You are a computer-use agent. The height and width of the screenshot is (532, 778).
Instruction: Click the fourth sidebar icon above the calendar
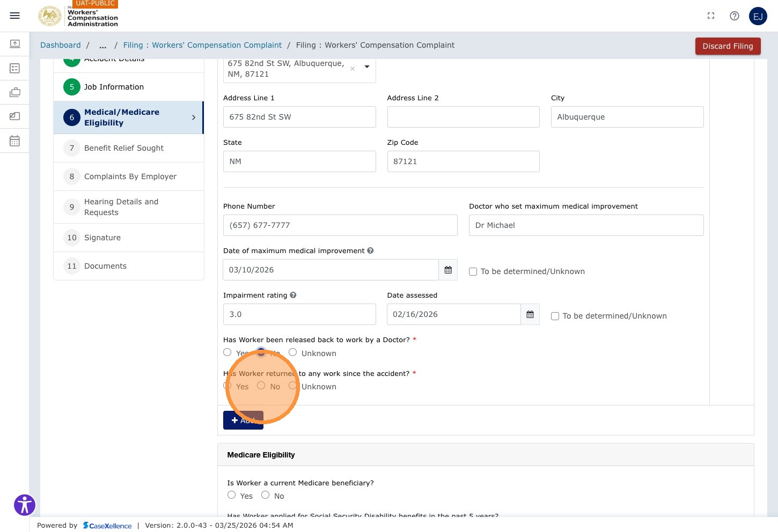(x=15, y=116)
